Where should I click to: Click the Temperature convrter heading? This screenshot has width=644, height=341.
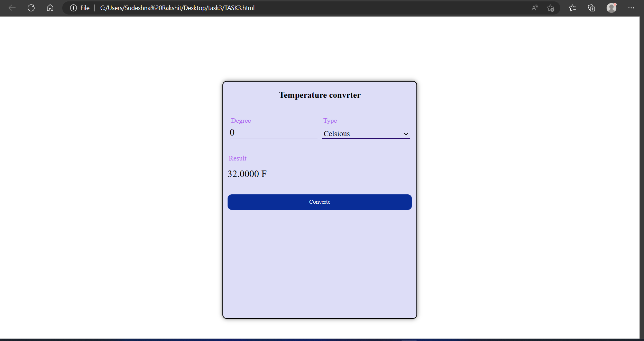click(x=320, y=95)
